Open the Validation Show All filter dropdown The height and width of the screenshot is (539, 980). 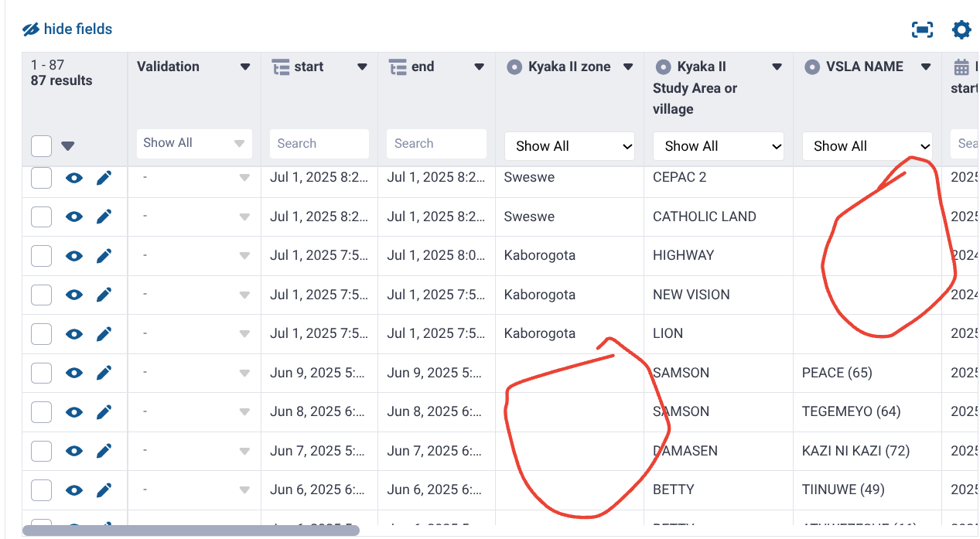(x=193, y=143)
